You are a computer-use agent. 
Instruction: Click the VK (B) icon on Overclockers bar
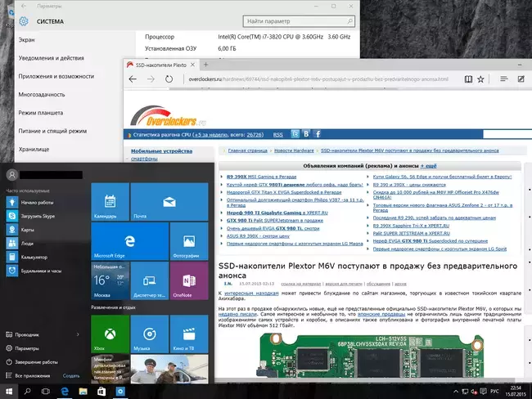coord(306,134)
